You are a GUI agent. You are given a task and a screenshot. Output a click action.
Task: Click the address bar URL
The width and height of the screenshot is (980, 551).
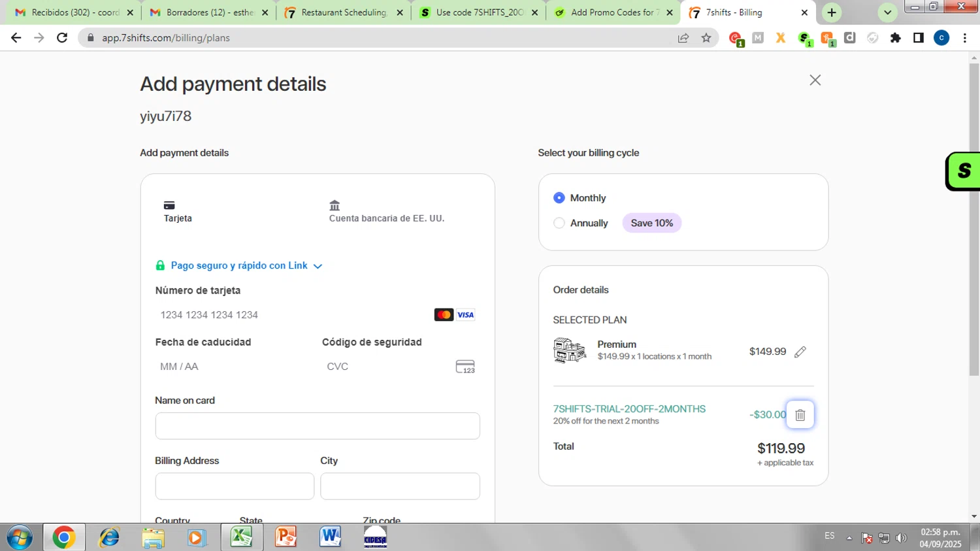pyautogui.click(x=166, y=38)
